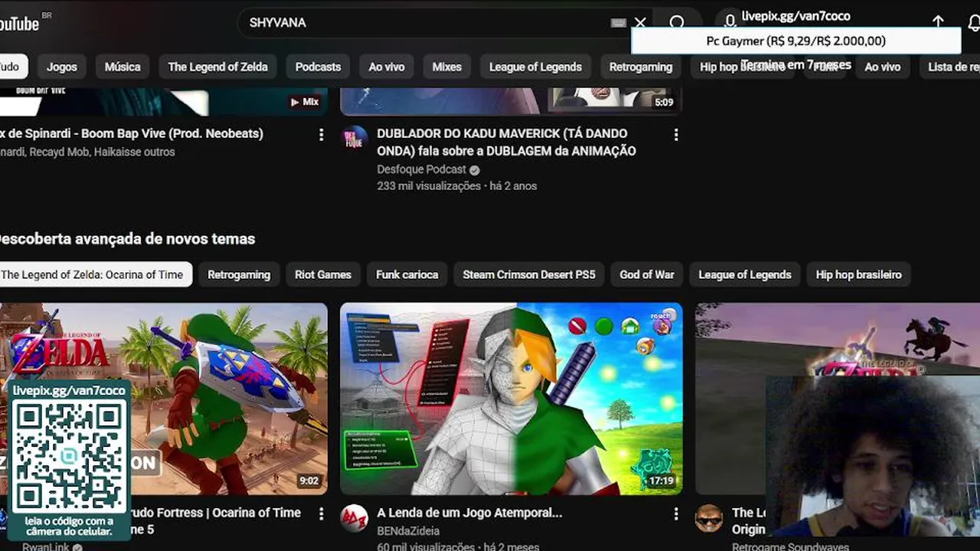This screenshot has height=551, width=980.
Task: Click the Pc Gaymer donation goal bar
Action: pos(795,41)
